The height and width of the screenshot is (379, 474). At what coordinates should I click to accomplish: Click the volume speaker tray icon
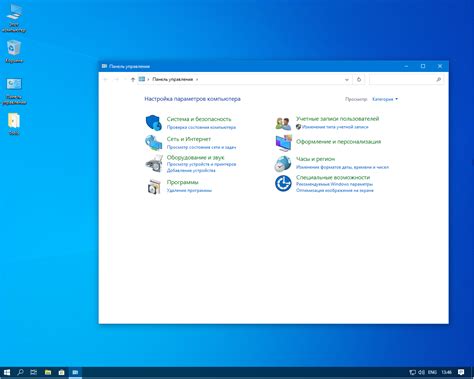coord(421,372)
